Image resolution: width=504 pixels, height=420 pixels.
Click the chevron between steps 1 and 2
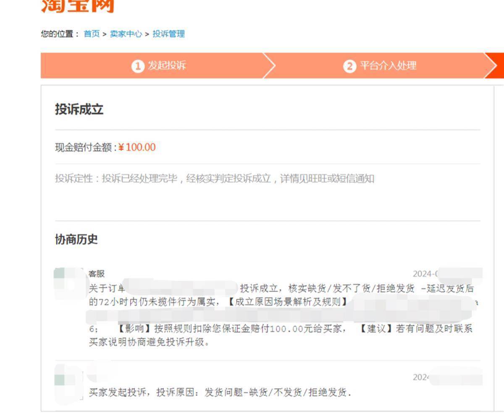tap(269, 66)
